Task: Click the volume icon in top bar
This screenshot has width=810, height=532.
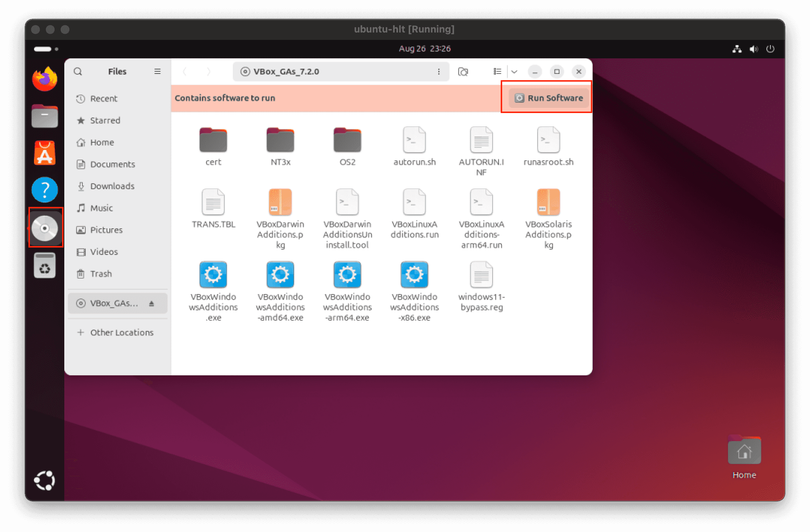Action: 753,49
